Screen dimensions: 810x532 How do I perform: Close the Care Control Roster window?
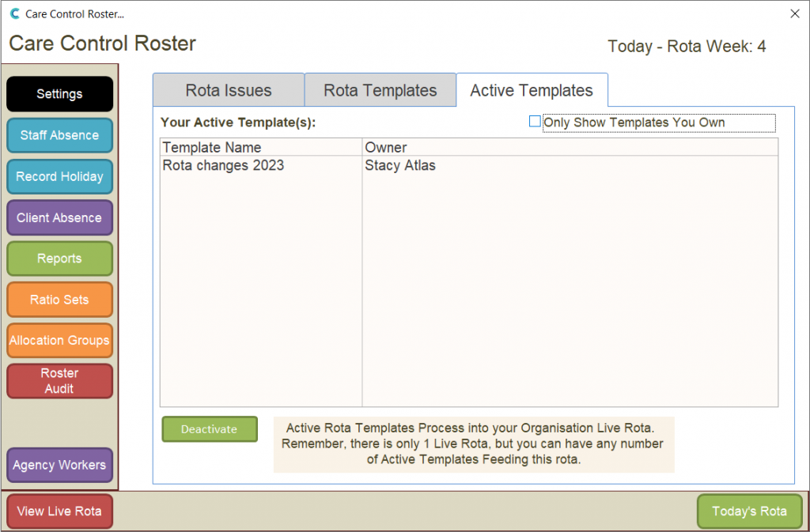(x=794, y=13)
